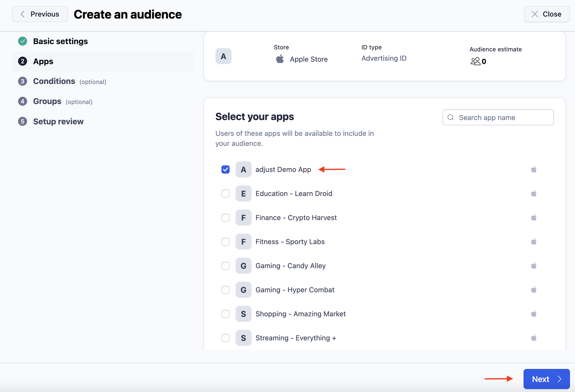Click the audience estimate people icon
The image size is (575, 392).
tap(475, 61)
